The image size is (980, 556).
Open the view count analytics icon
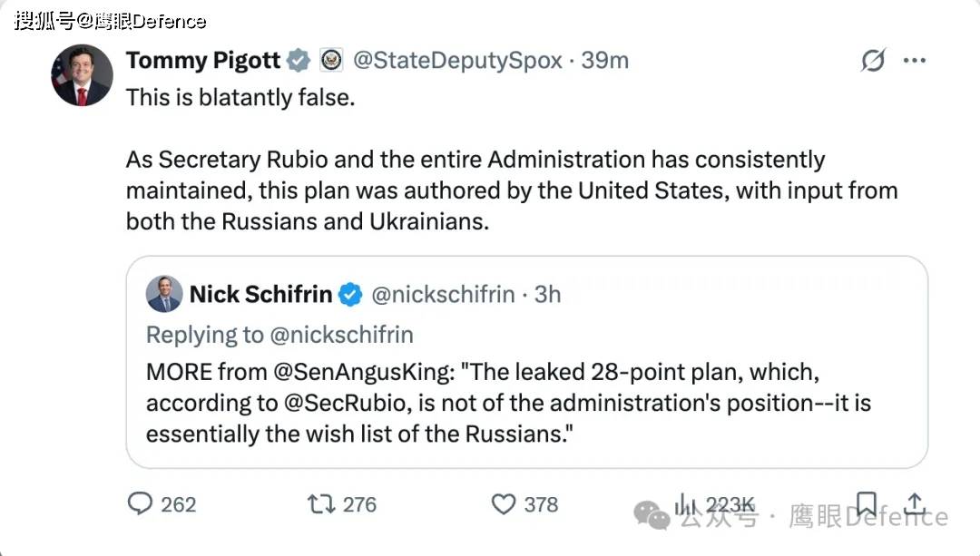[684, 504]
